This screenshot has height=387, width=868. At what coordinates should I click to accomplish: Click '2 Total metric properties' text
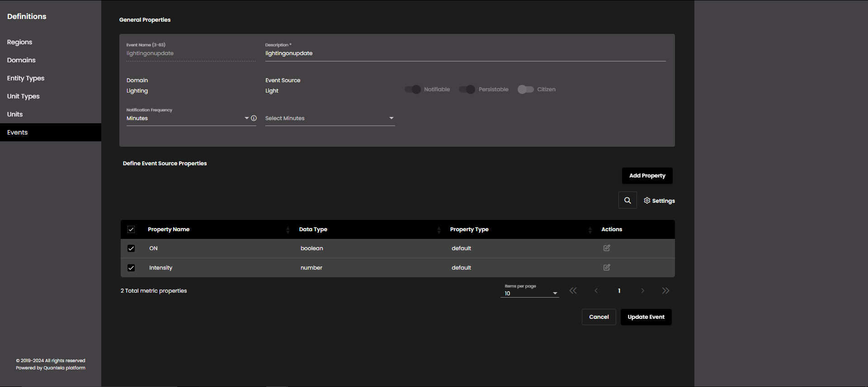[x=154, y=291]
